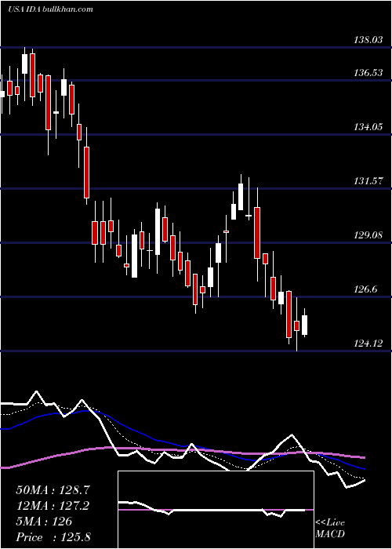Click the 134.05 price level label
The width and height of the screenshot is (392, 549).
tap(368, 127)
